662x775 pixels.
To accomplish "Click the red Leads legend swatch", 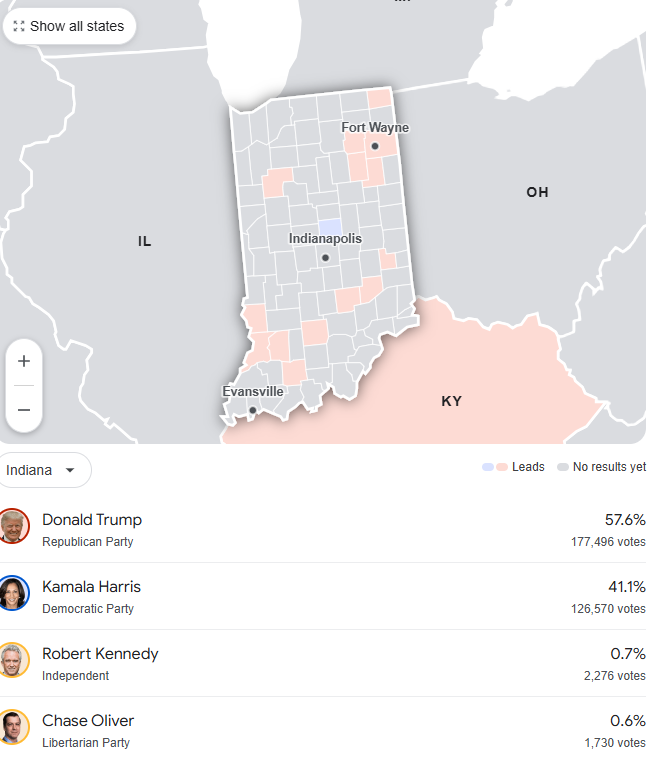I will (502, 467).
